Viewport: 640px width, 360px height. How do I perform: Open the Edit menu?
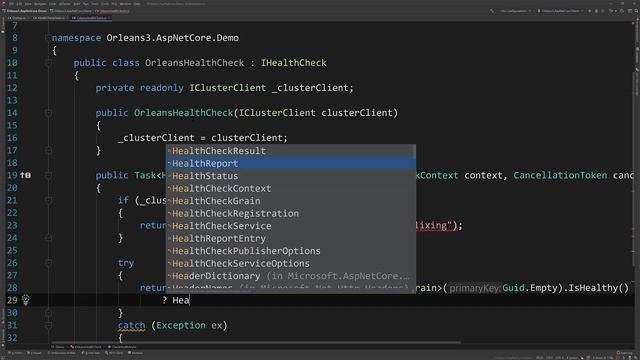click(x=19, y=4)
